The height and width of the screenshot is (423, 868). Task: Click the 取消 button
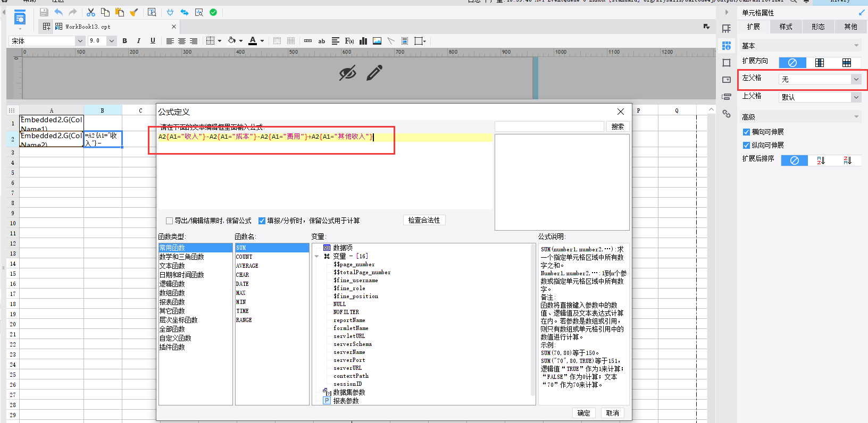click(612, 413)
